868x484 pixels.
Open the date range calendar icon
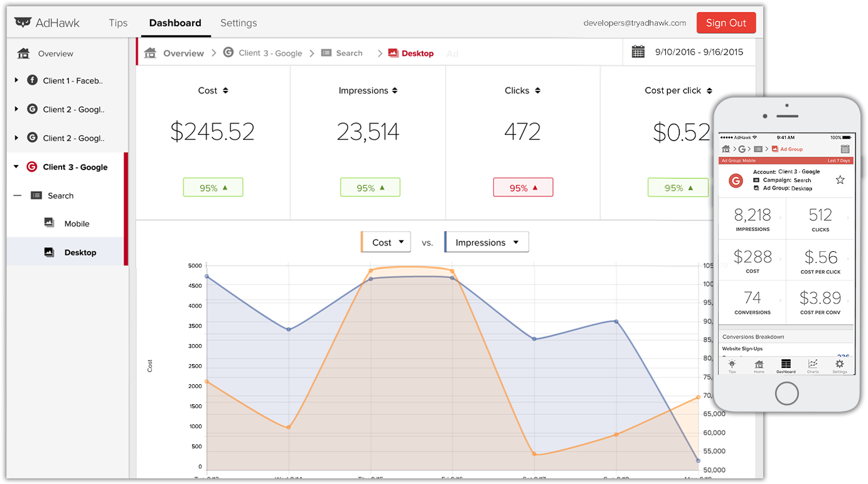point(638,51)
